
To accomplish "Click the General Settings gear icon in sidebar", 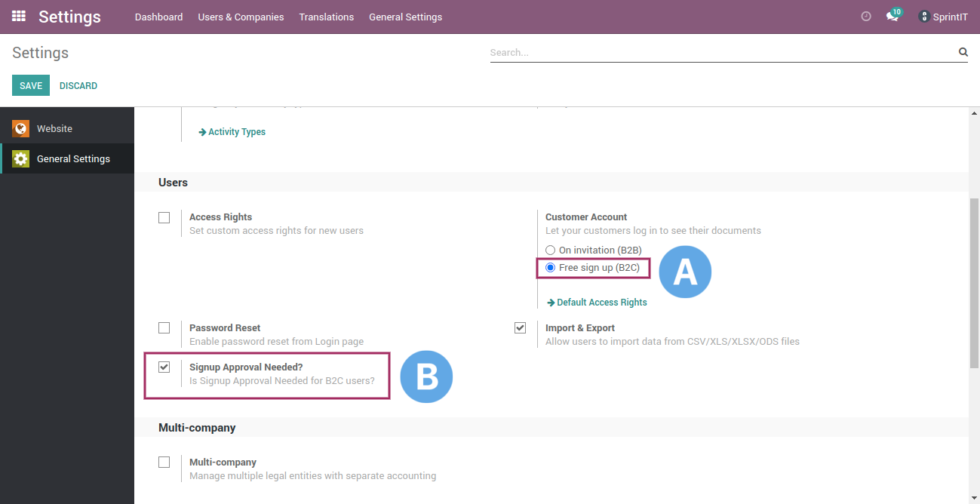I will pyautogui.click(x=20, y=158).
